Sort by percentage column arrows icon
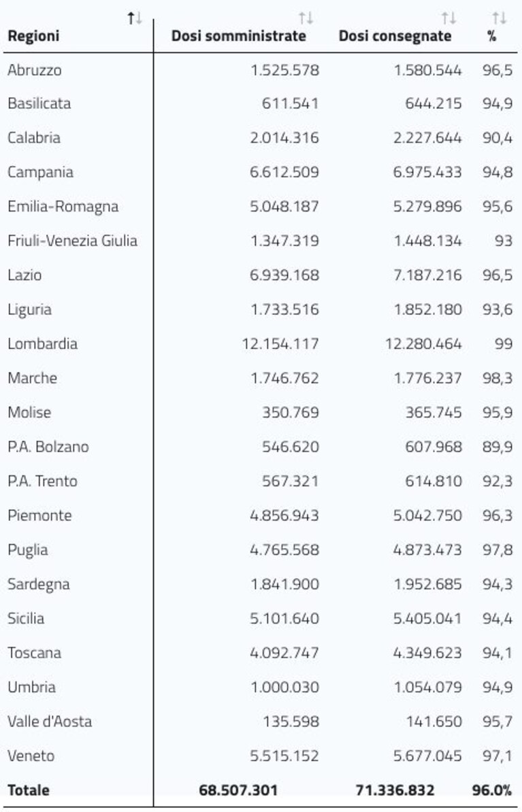 tap(499, 18)
